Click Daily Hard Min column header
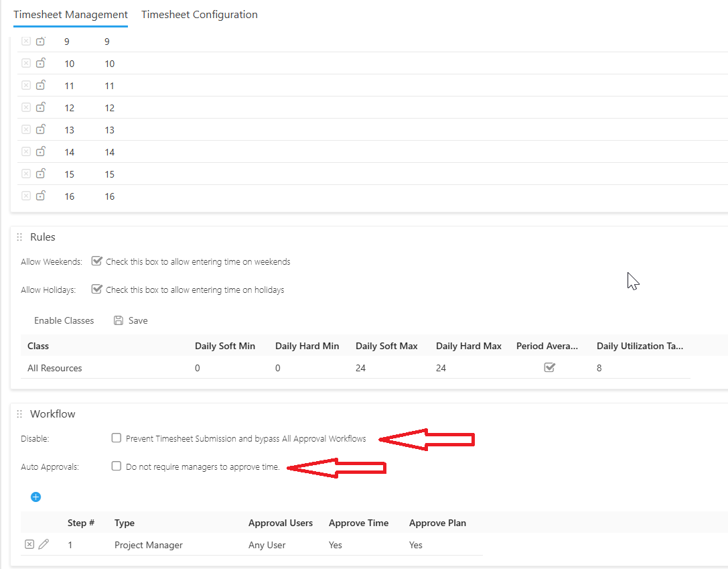Image resolution: width=728 pixels, height=569 pixels. pos(307,346)
